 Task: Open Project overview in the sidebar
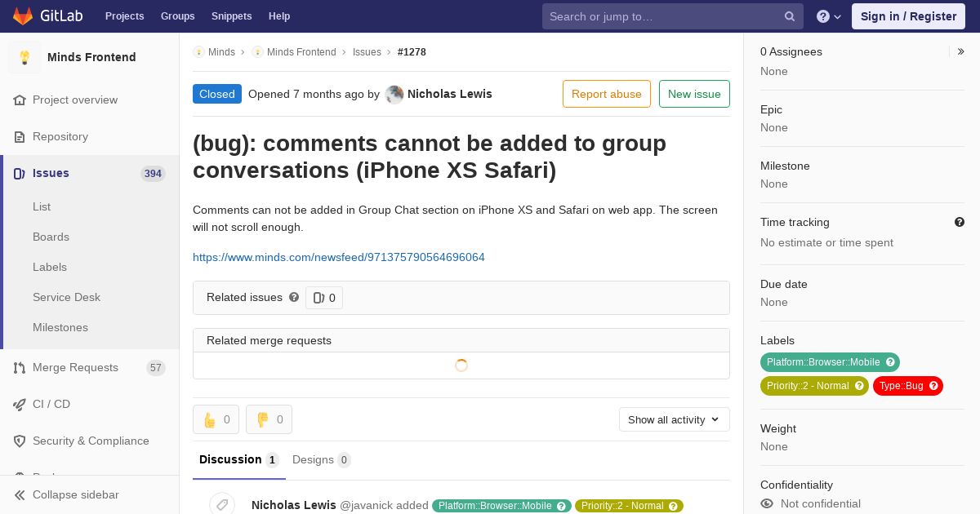pos(75,100)
